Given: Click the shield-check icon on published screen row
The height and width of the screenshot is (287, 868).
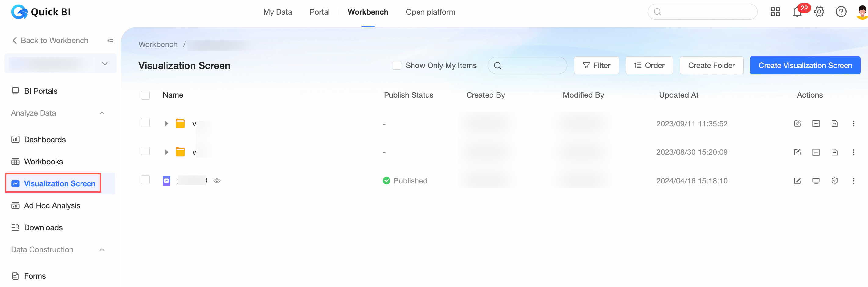Looking at the screenshot, I should click(x=835, y=181).
